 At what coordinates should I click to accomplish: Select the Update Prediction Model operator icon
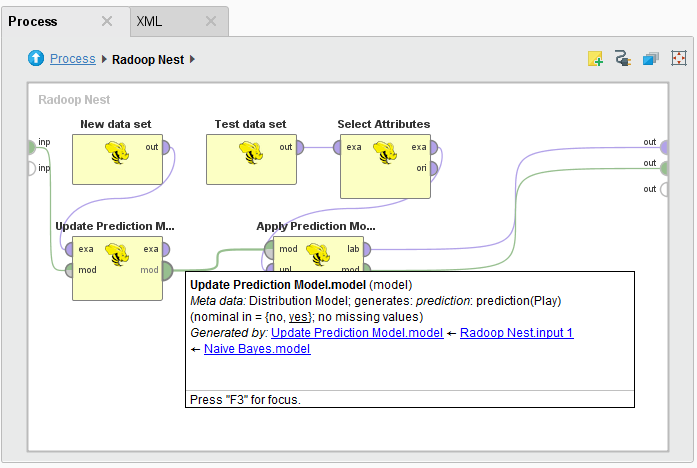click(120, 255)
